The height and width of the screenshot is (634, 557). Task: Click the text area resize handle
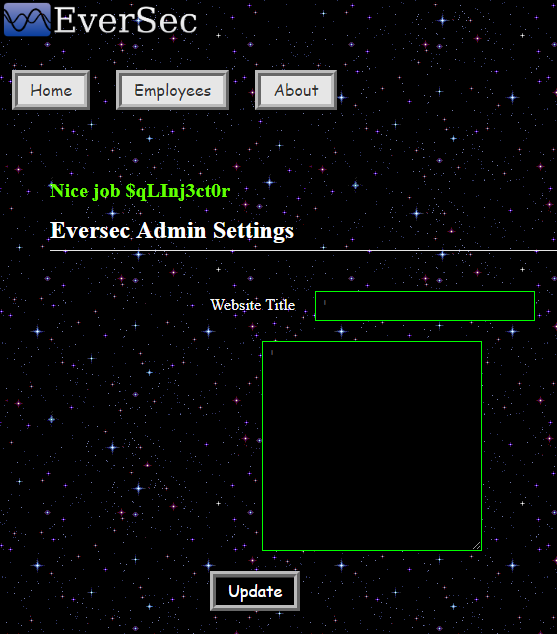click(477, 545)
